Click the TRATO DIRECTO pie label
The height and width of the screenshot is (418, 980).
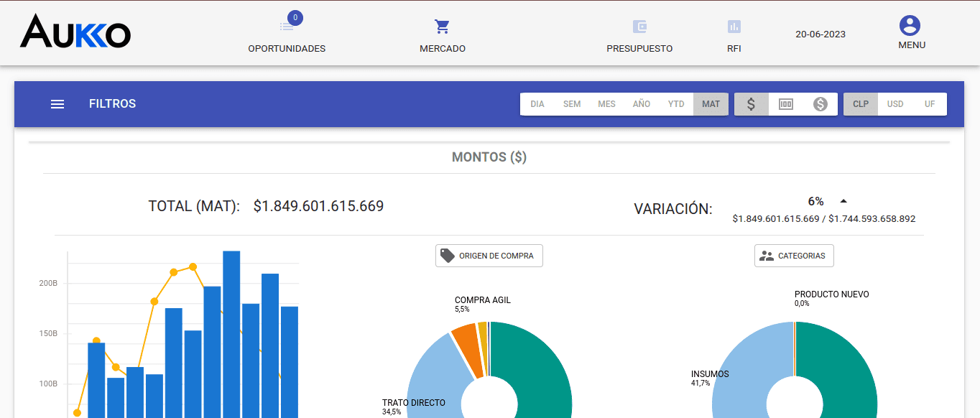[414, 403]
